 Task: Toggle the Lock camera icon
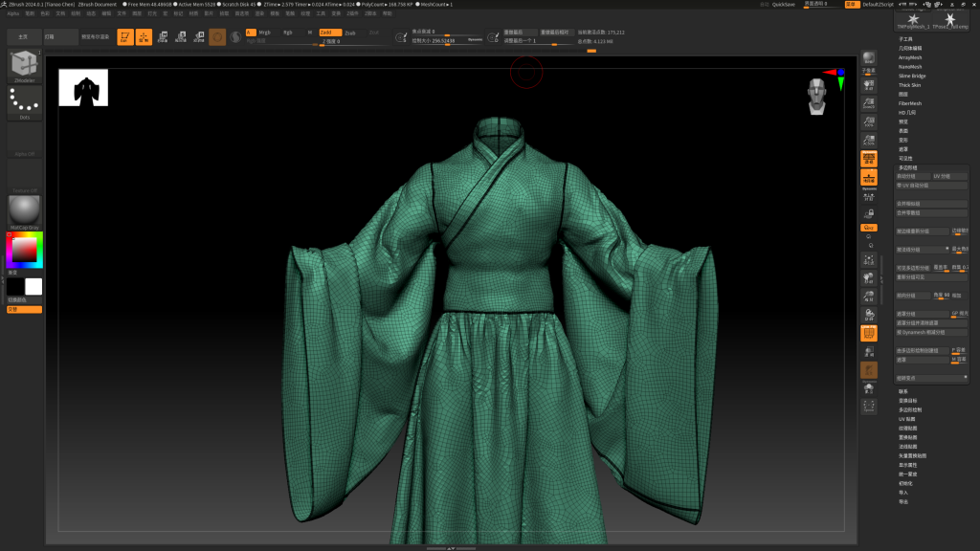869,214
